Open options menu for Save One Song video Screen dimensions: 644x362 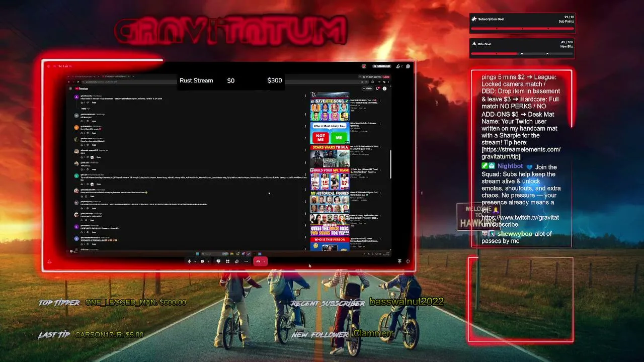[x=380, y=101]
